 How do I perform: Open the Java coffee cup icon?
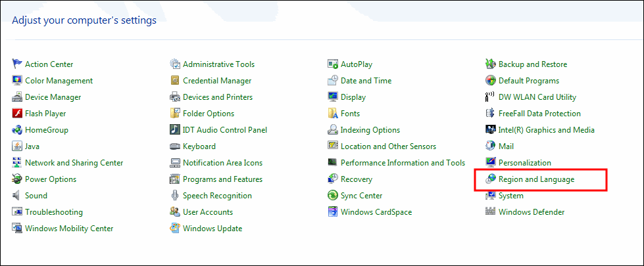click(17, 146)
